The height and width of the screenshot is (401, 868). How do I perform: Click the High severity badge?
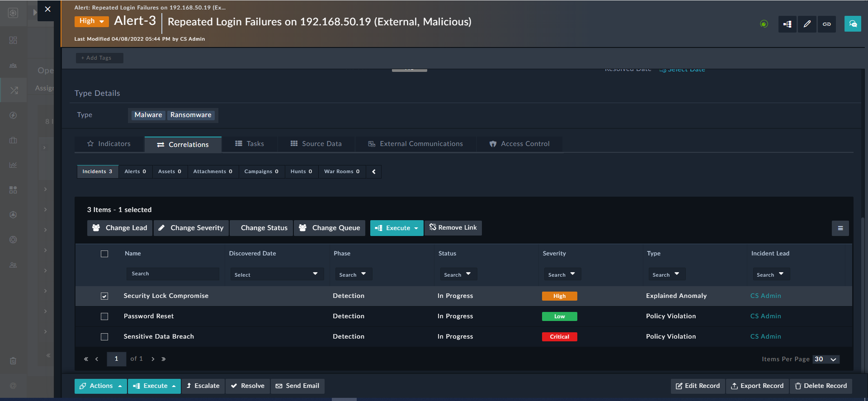pyautogui.click(x=559, y=296)
